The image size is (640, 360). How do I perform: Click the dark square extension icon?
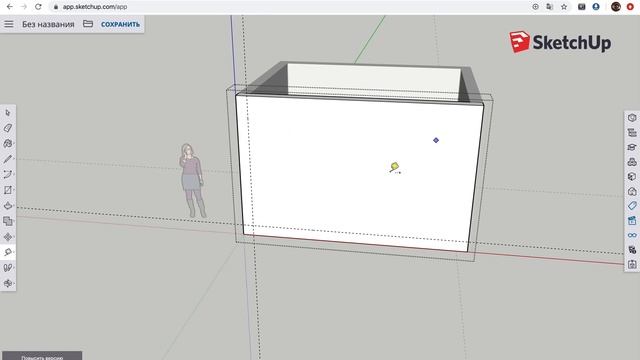[582, 7]
